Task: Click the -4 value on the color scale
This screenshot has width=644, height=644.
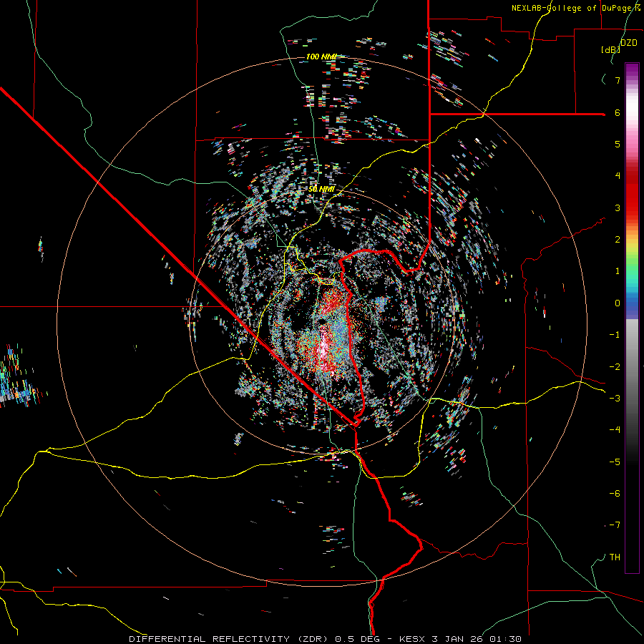Action: (x=615, y=430)
